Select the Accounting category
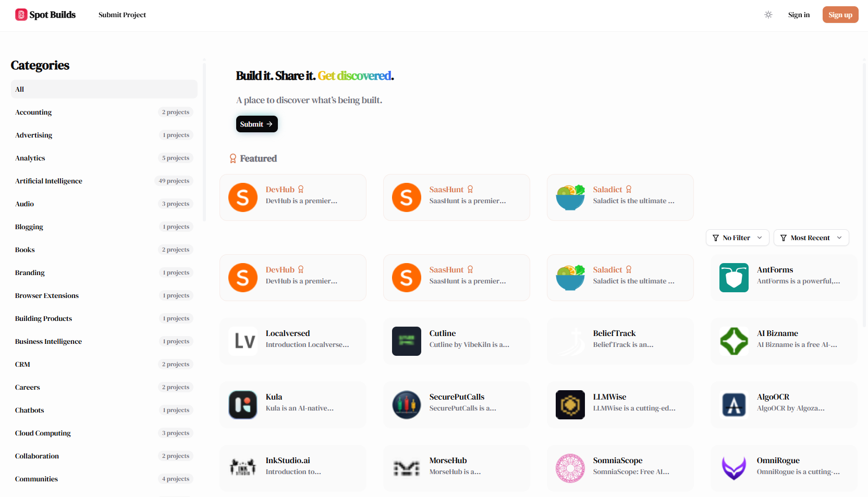The width and height of the screenshot is (868, 497). tap(104, 112)
